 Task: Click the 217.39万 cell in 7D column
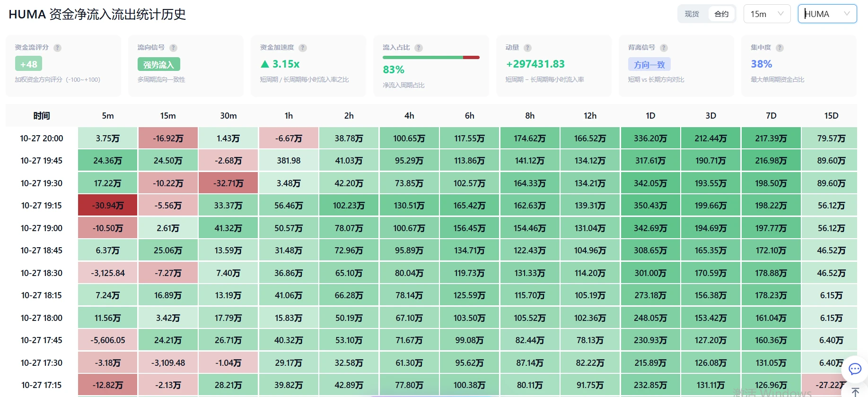(x=771, y=138)
